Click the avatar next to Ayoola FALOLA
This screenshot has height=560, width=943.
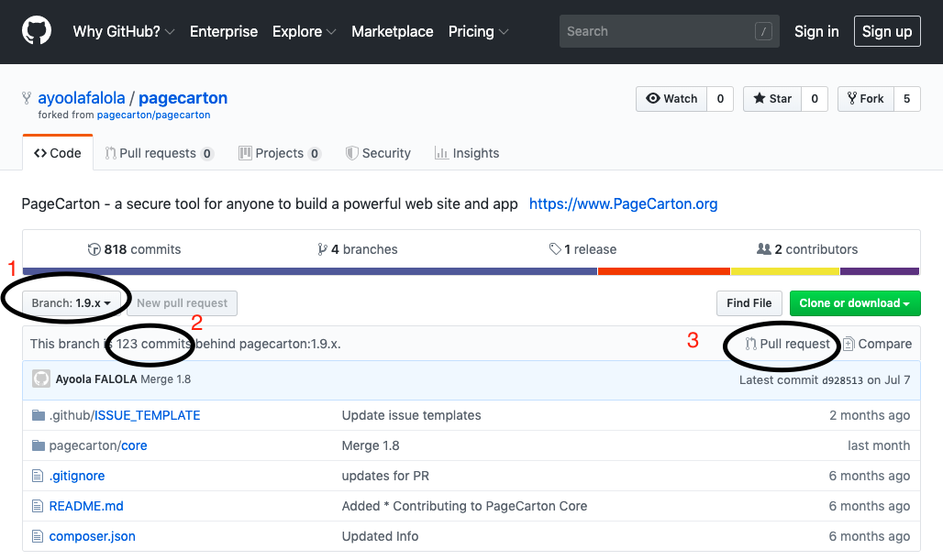tap(41, 379)
